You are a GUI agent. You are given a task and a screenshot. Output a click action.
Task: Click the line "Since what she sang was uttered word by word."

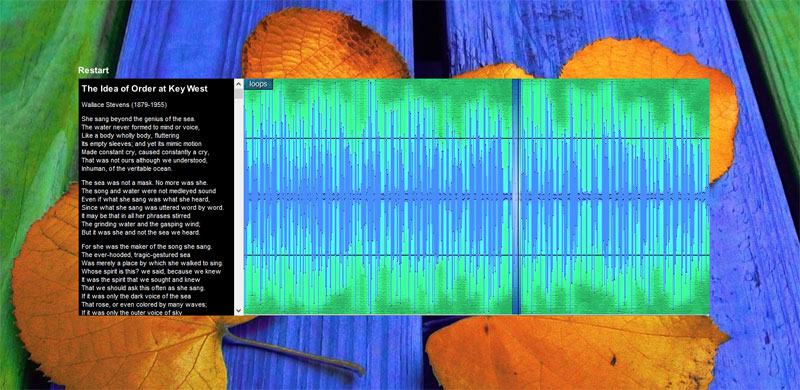[153, 208]
